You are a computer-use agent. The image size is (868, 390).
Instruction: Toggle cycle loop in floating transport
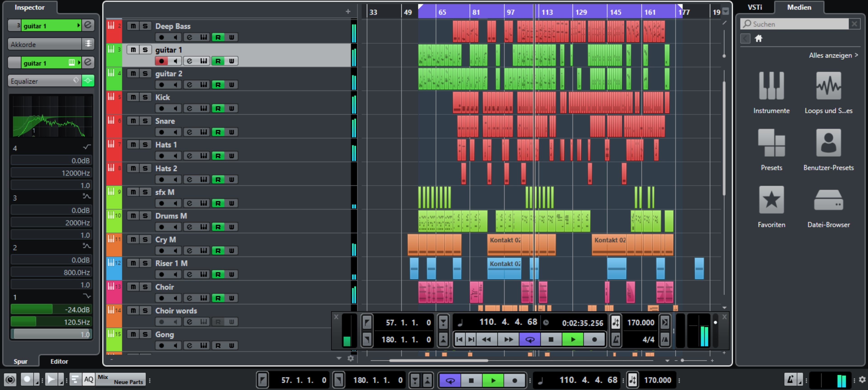[530, 339]
